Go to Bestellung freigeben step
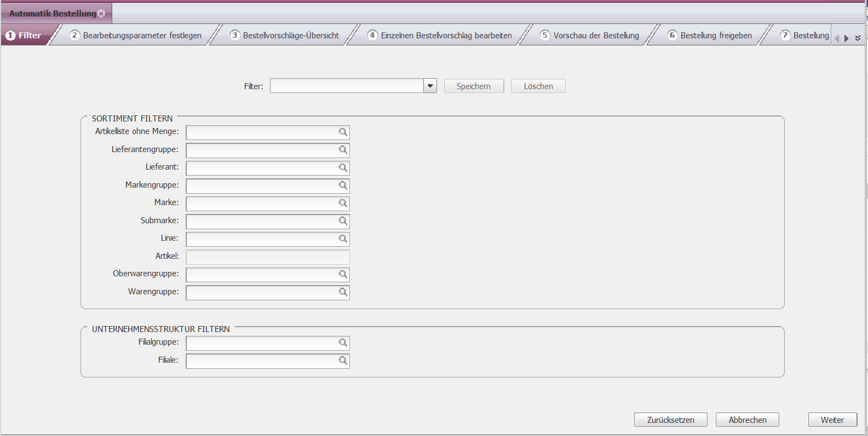The image size is (868, 436). coord(710,35)
